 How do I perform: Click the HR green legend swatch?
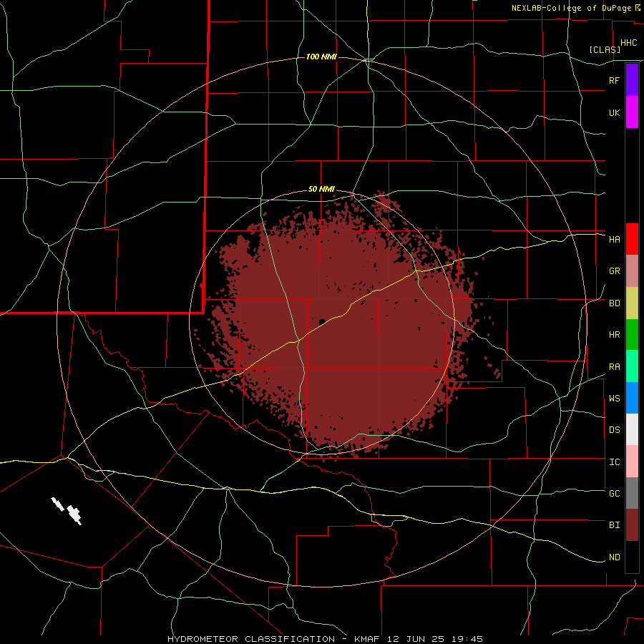[x=632, y=335]
